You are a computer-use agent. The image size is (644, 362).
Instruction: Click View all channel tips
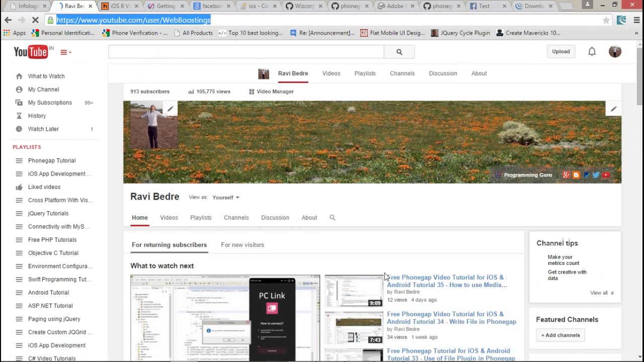tap(602, 293)
